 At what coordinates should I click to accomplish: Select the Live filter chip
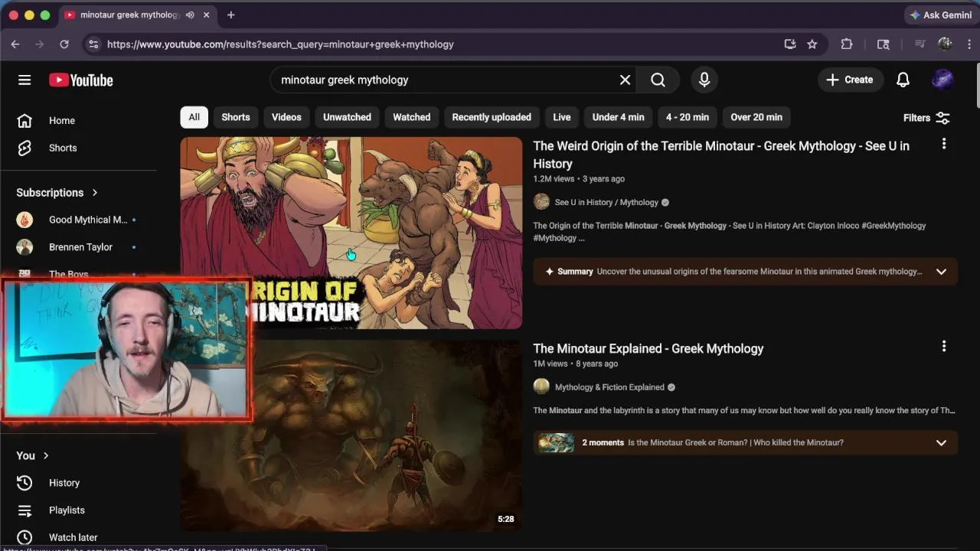(x=562, y=117)
